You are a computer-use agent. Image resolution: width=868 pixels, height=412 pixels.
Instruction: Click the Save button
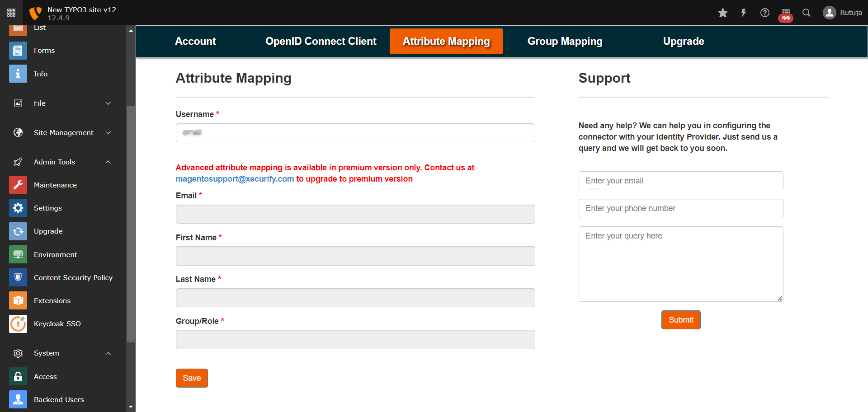pos(192,378)
